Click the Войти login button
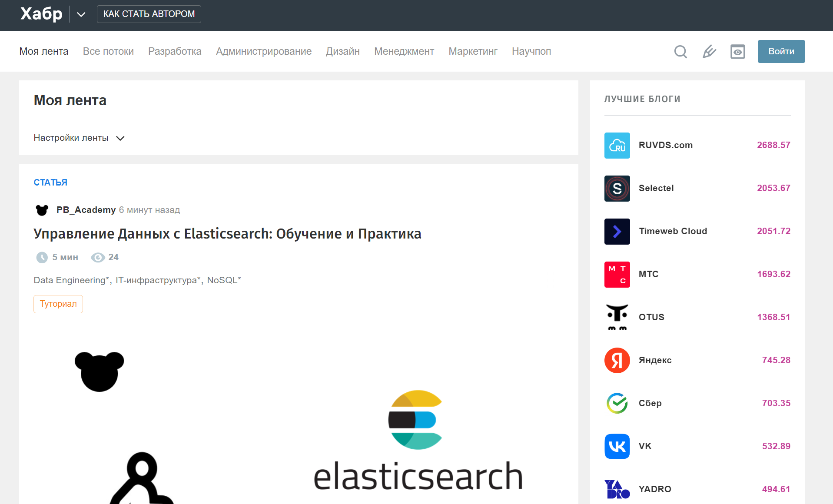833x504 pixels. point(781,51)
